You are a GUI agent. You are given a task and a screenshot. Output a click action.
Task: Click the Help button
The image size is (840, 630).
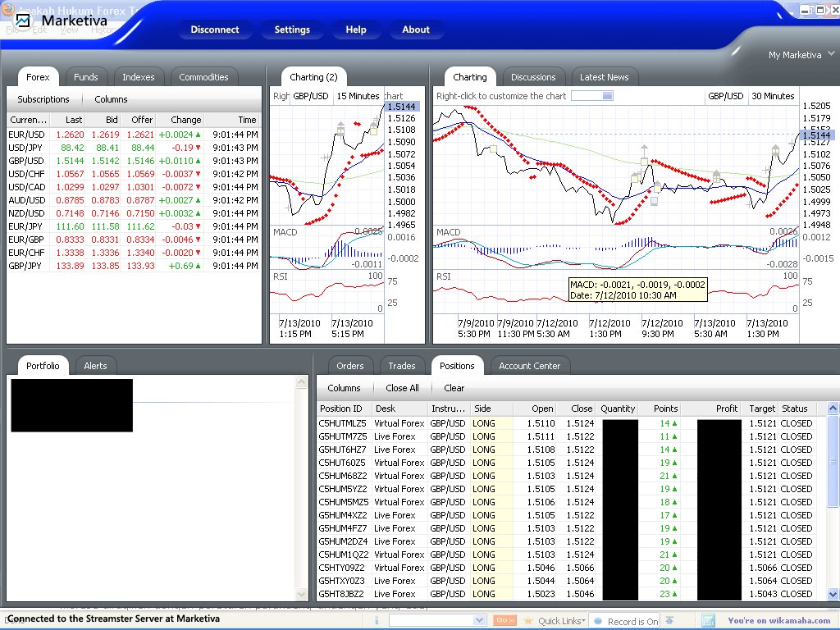click(x=356, y=30)
